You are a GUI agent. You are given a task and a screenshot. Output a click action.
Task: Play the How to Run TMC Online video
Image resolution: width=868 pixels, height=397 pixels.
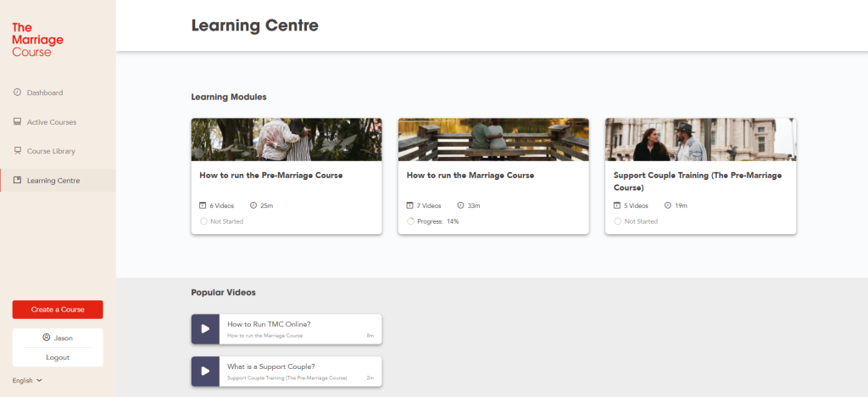click(205, 329)
